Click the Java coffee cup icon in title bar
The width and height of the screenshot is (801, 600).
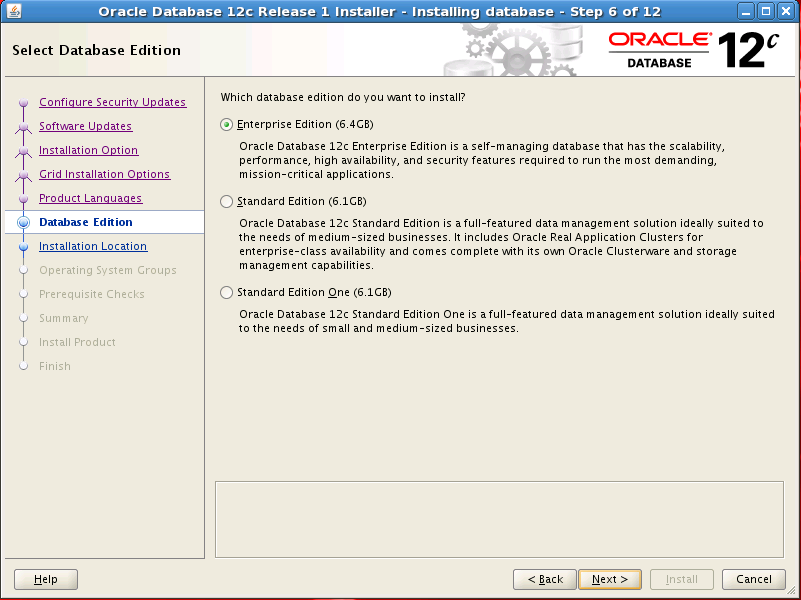(13, 11)
